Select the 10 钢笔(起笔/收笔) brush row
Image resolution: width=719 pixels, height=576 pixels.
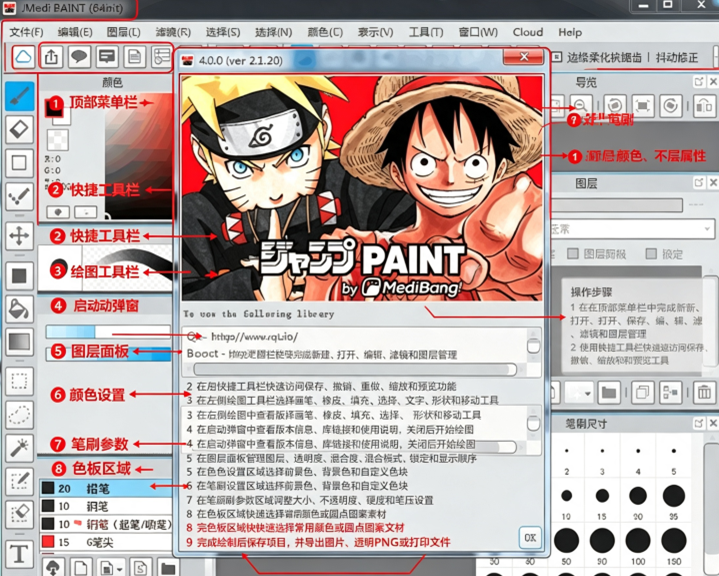pyautogui.click(x=105, y=524)
